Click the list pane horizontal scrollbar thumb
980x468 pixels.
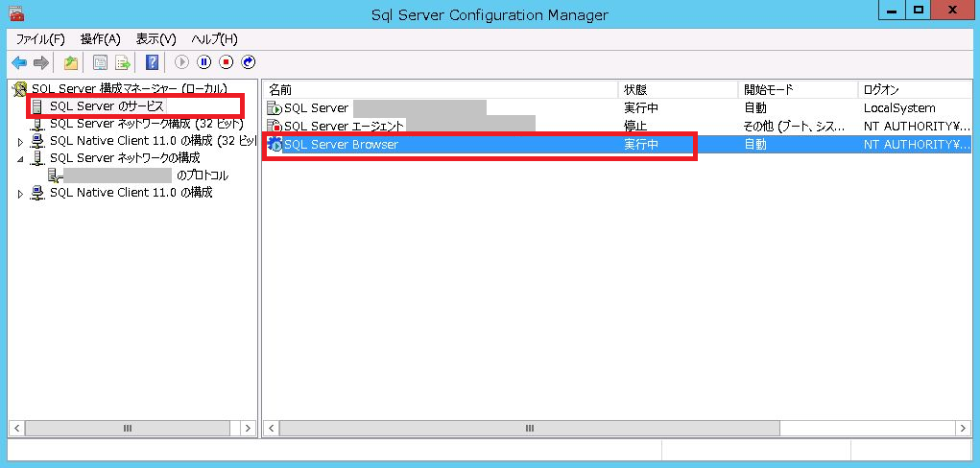click(x=530, y=428)
